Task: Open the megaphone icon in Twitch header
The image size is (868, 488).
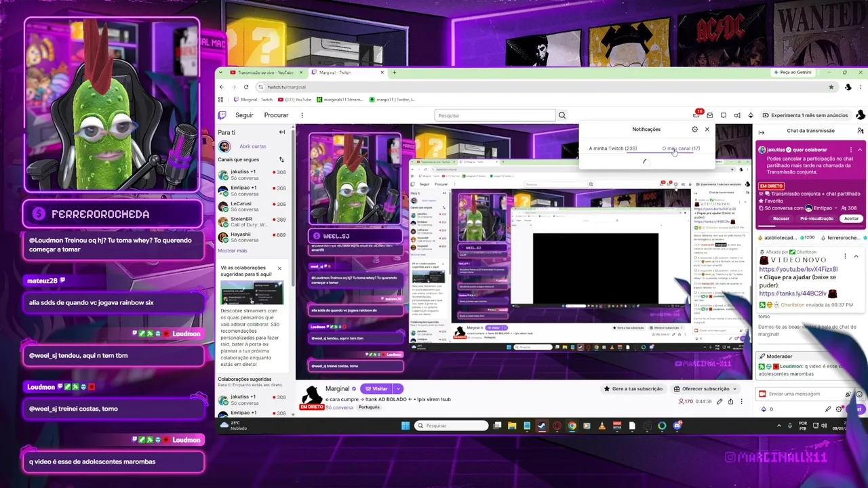Action: [x=737, y=115]
